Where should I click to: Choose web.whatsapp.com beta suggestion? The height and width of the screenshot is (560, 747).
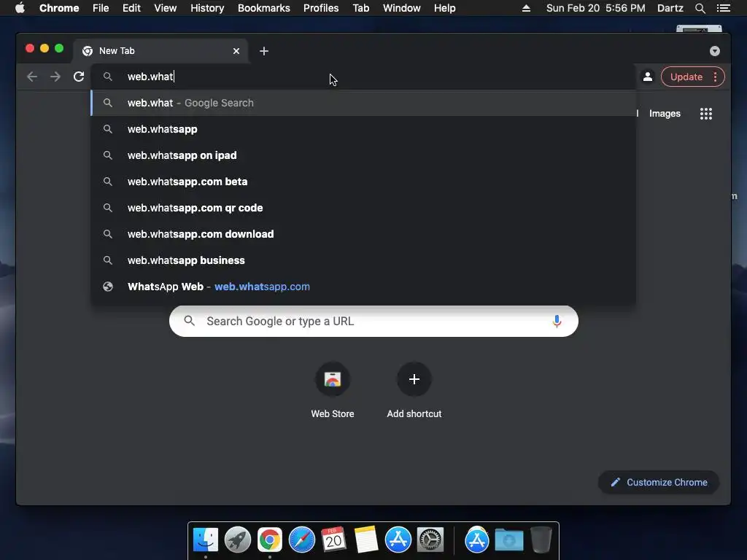363,182
